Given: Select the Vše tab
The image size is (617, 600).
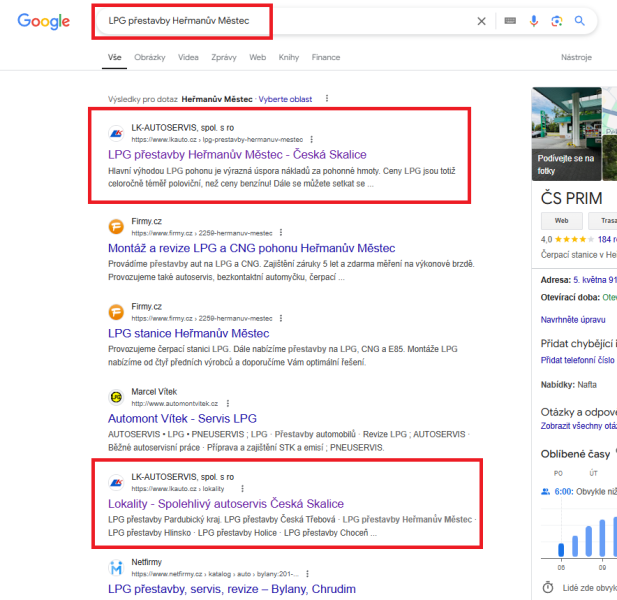Looking at the screenshot, I should (x=115, y=57).
